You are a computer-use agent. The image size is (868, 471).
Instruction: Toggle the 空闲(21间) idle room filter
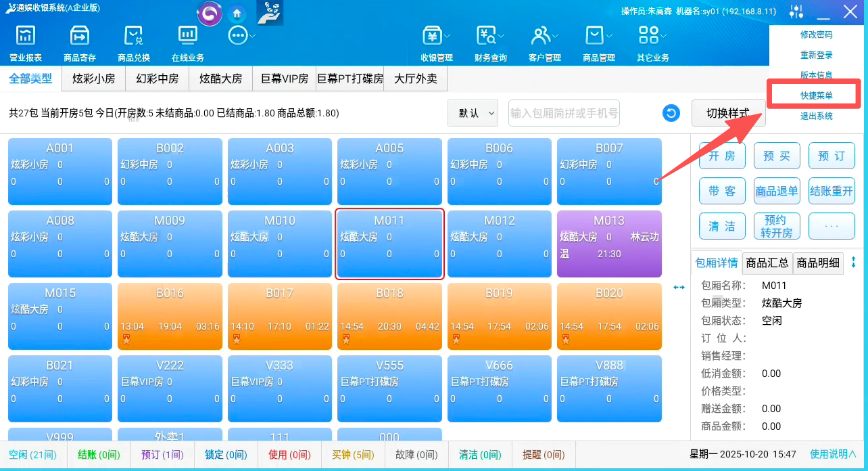click(33, 455)
